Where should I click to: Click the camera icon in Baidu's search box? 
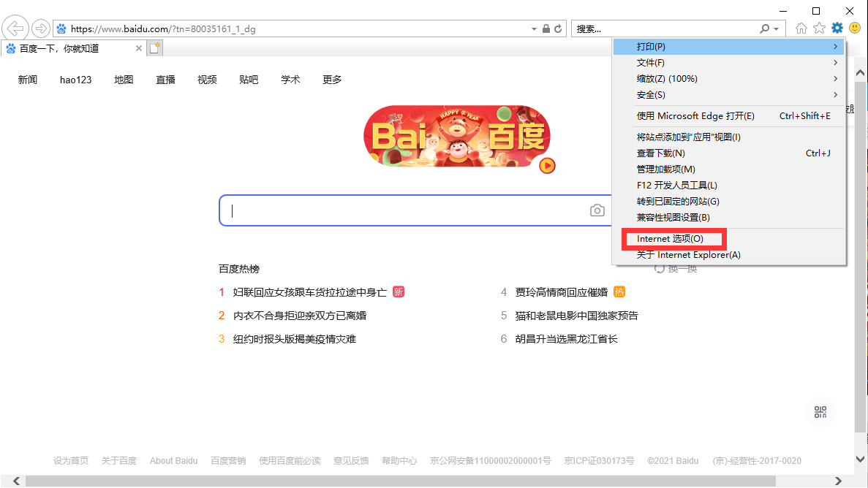pyautogui.click(x=597, y=210)
